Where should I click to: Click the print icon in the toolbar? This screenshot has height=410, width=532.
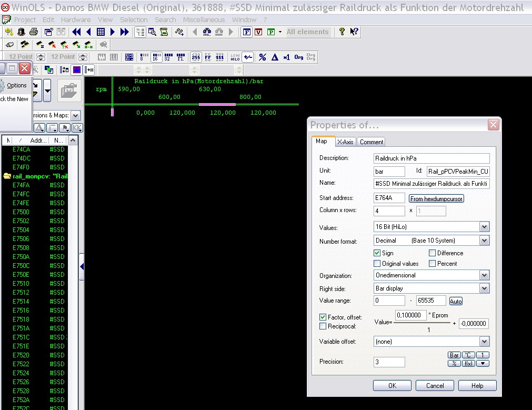pyautogui.click(x=33, y=32)
